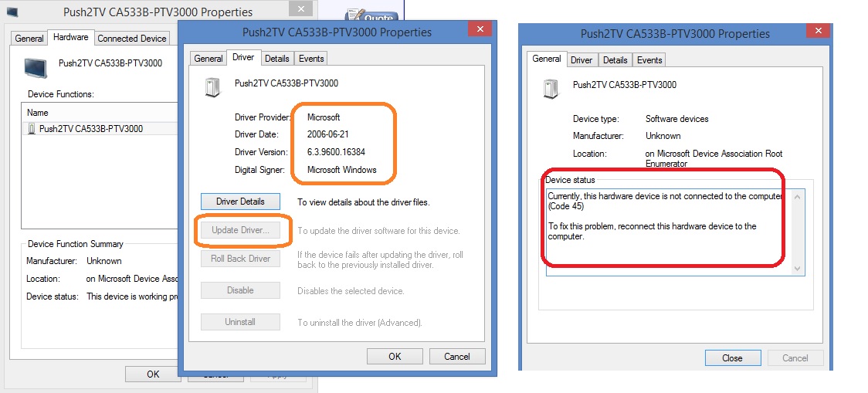Image resolution: width=868 pixels, height=393 pixels.
Task: Select General tab in left background window
Action: coord(29,38)
